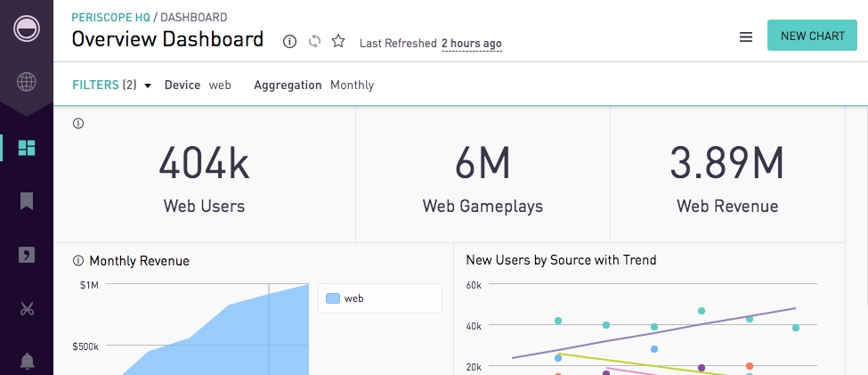Image resolution: width=868 pixels, height=375 pixels.
Task: Select the 6M Web Gameplays number
Action: [x=483, y=163]
